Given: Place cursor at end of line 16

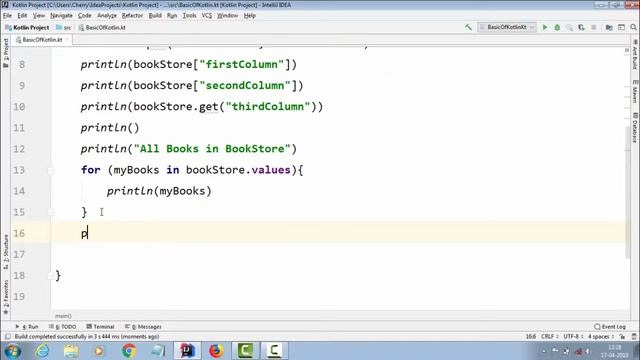Looking at the screenshot, I should point(88,233).
